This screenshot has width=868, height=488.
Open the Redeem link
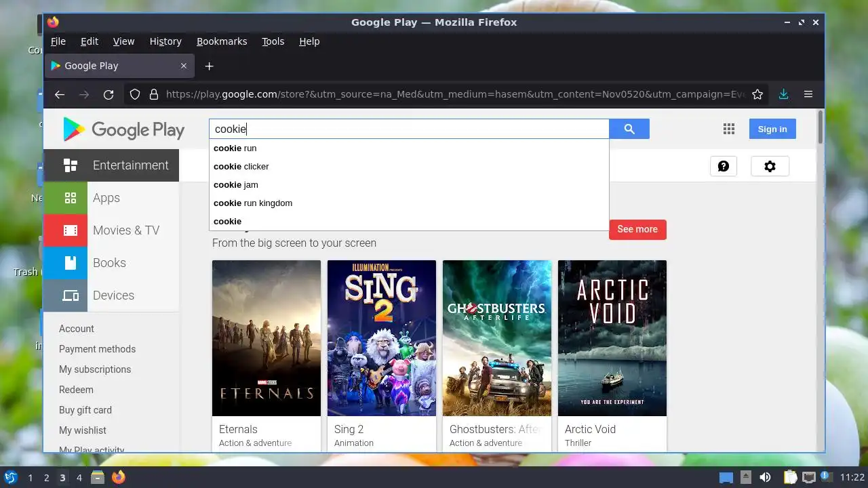click(x=76, y=390)
